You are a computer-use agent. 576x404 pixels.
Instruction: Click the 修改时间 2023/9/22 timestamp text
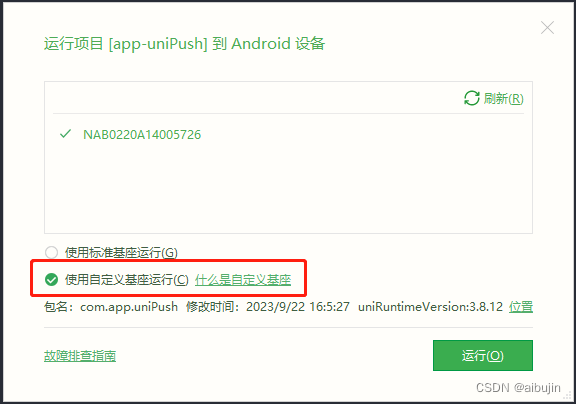point(267,307)
